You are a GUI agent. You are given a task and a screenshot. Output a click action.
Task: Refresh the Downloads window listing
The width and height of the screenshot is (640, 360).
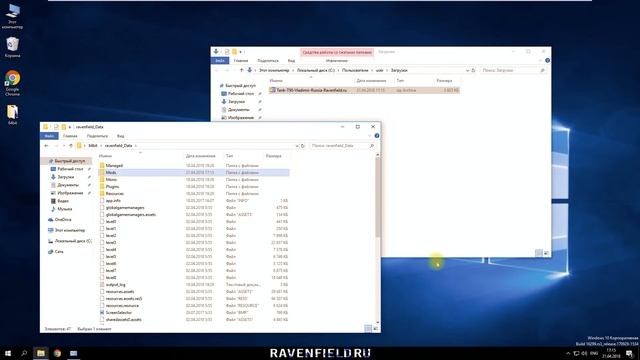(x=473, y=70)
